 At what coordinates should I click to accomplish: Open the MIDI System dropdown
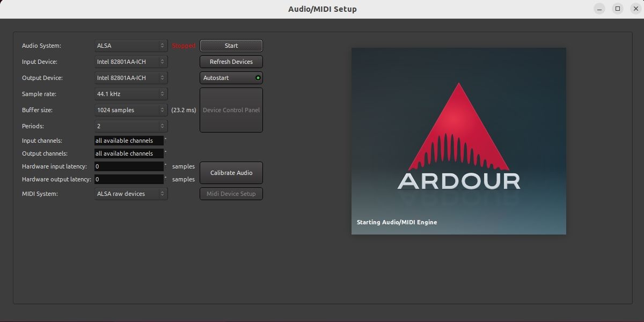click(x=130, y=194)
